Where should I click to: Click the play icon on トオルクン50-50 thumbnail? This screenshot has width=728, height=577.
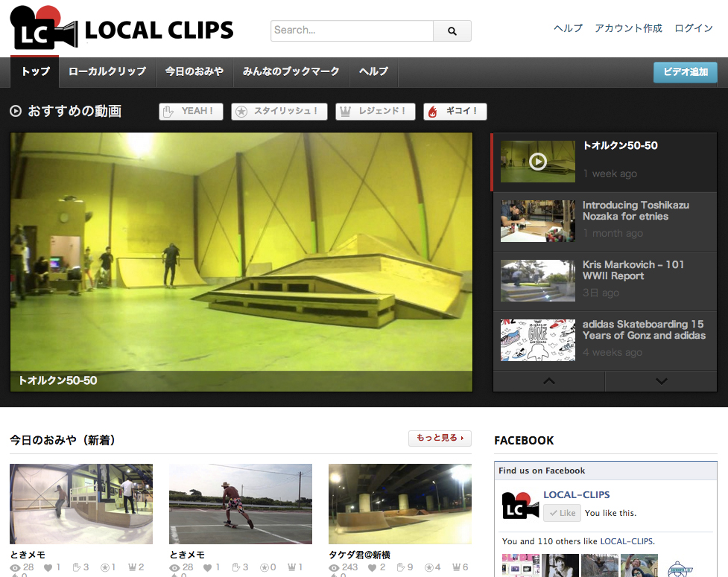coord(537,161)
